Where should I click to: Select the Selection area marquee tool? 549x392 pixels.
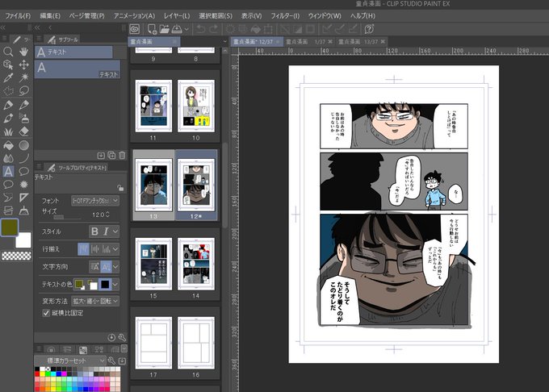8,90
